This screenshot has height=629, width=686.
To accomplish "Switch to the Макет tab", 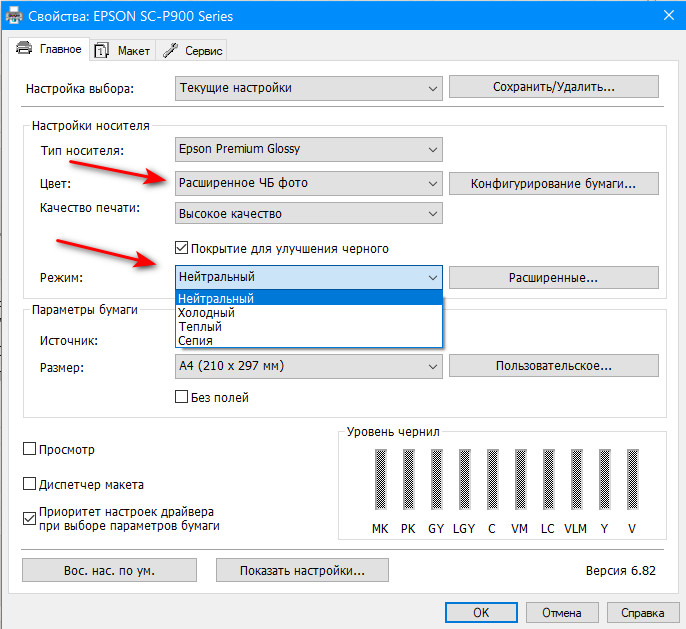I will [x=123, y=51].
